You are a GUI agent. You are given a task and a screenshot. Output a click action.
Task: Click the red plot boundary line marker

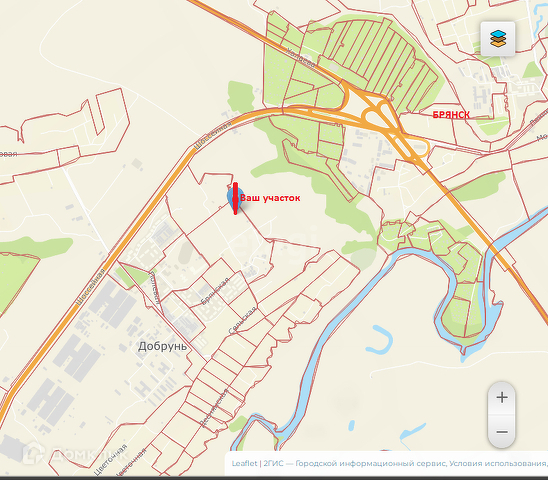(x=236, y=198)
